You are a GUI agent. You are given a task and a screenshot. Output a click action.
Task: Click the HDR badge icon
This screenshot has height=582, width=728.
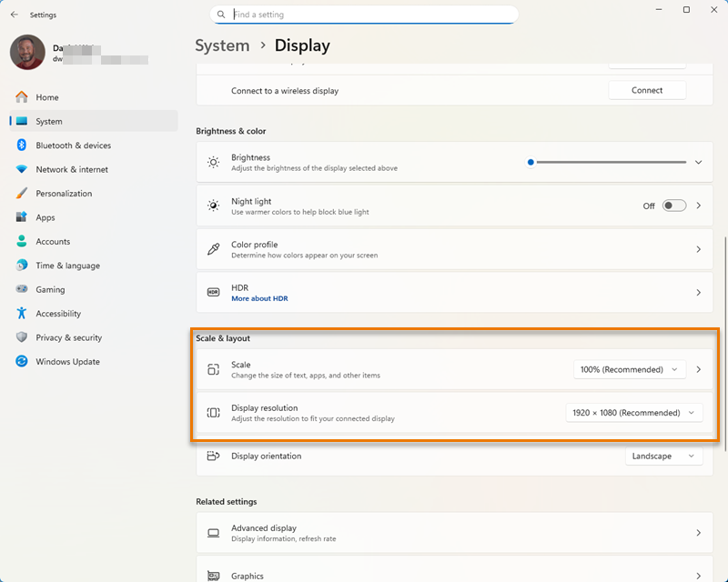[x=214, y=293]
